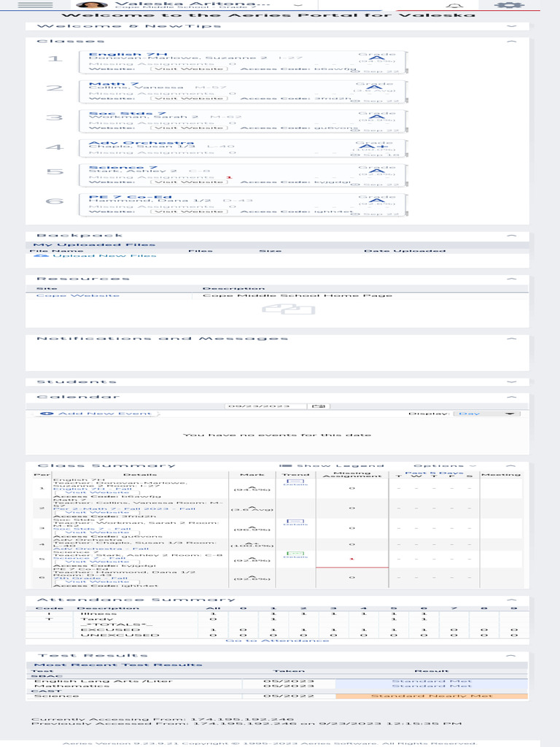Click Visit Website on the Soc Stds 7 card
Viewport: 560px width, 747px height.
pyautogui.click(x=189, y=128)
